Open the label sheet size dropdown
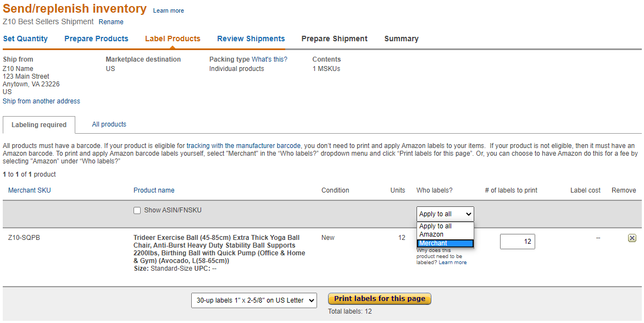The height and width of the screenshot is (323, 644). point(253,300)
